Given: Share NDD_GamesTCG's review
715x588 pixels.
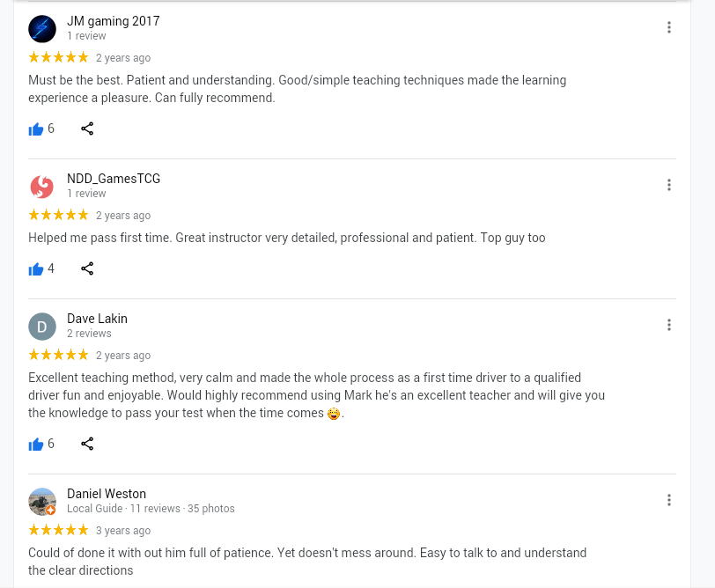Looking at the screenshot, I should 87,269.
